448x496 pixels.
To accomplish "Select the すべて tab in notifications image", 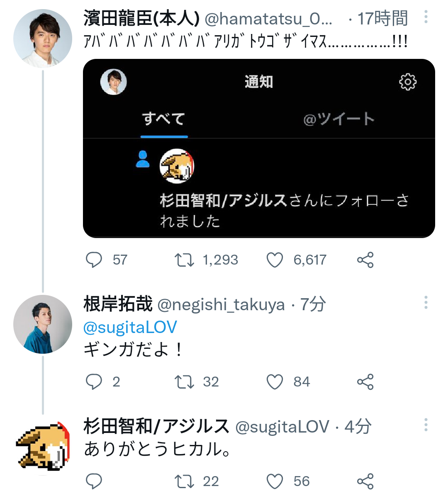I will coord(164,119).
